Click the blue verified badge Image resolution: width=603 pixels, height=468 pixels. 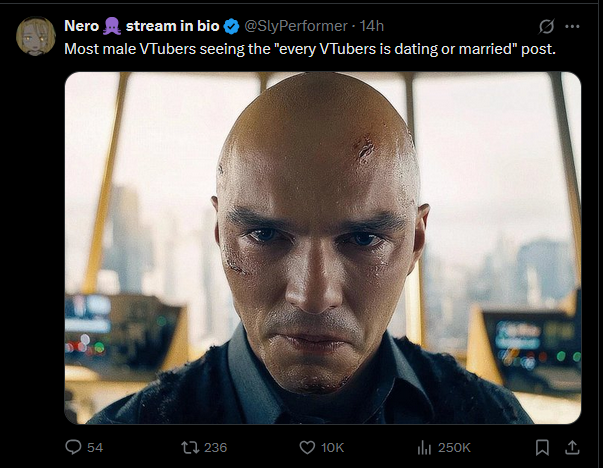(230, 26)
